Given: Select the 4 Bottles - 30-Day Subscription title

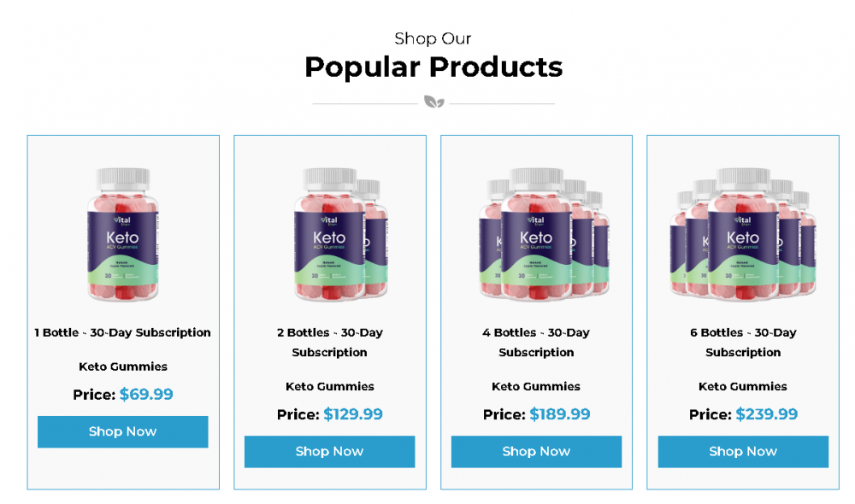Looking at the screenshot, I should [536, 343].
